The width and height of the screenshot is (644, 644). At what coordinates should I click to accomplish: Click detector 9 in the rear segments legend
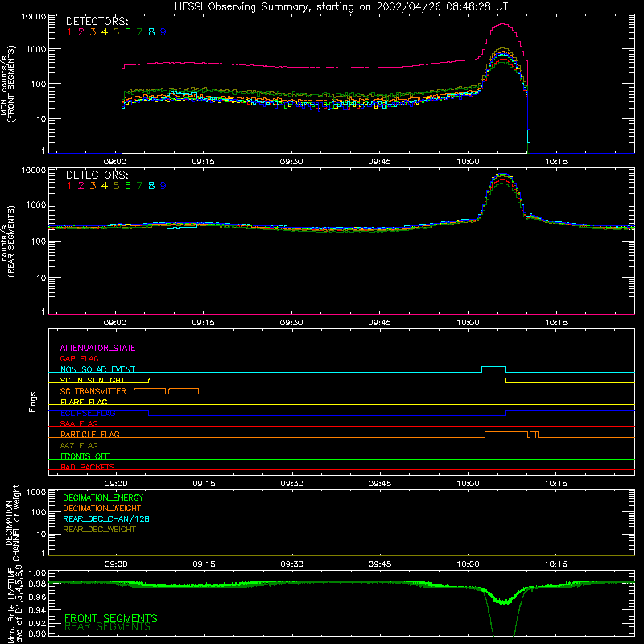click(163, 186)
